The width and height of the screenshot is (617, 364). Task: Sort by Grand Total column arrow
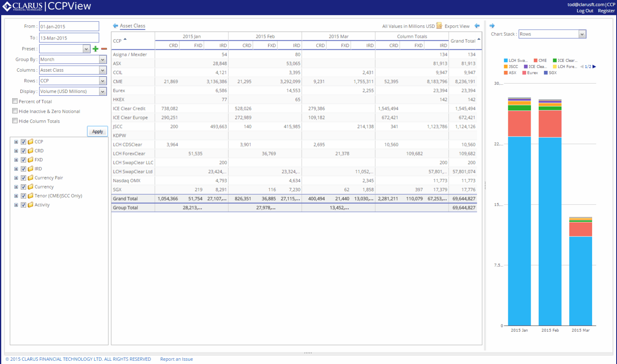click(479, 39)
